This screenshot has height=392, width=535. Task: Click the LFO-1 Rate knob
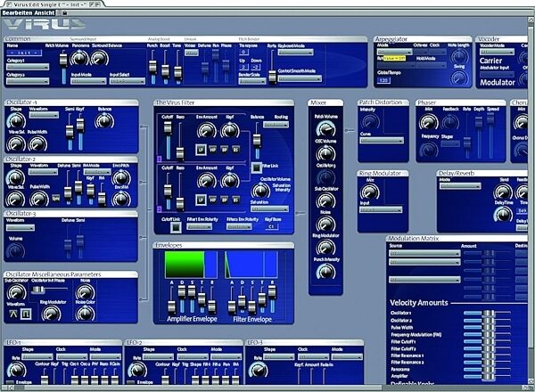[x=16, y=371]
